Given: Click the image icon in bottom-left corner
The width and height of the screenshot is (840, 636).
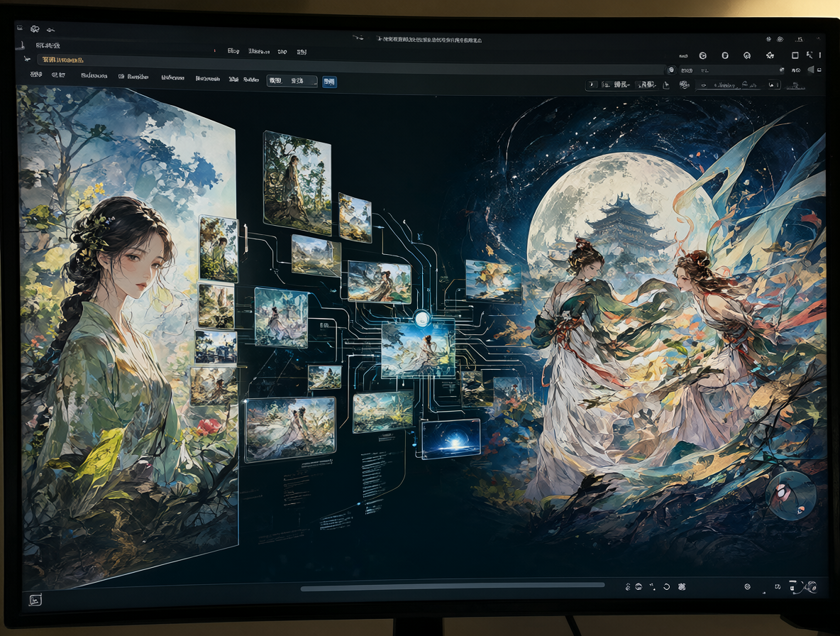Looking at the screenshot, I should (35, 600).
